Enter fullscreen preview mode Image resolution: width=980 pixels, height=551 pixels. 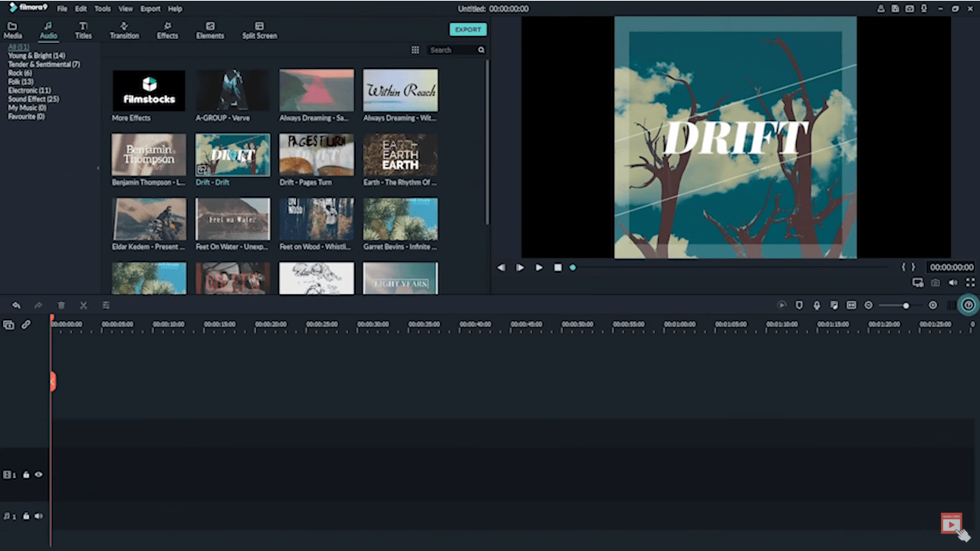968,282
